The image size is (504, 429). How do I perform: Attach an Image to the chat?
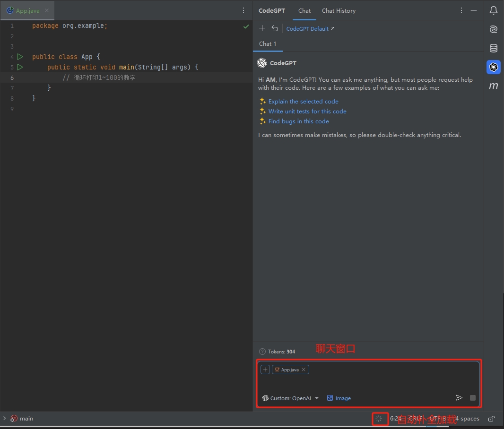[339, 398]
